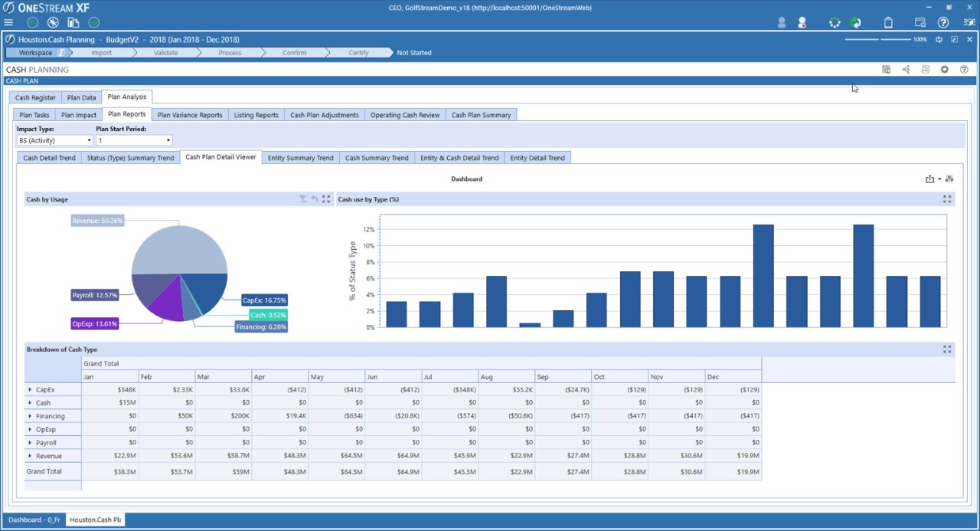Image resolution: width=980 pixels, height=531 pixels.
Task: Click the OpExp 13.61% pie label
Action: click(x=95, y=323)
